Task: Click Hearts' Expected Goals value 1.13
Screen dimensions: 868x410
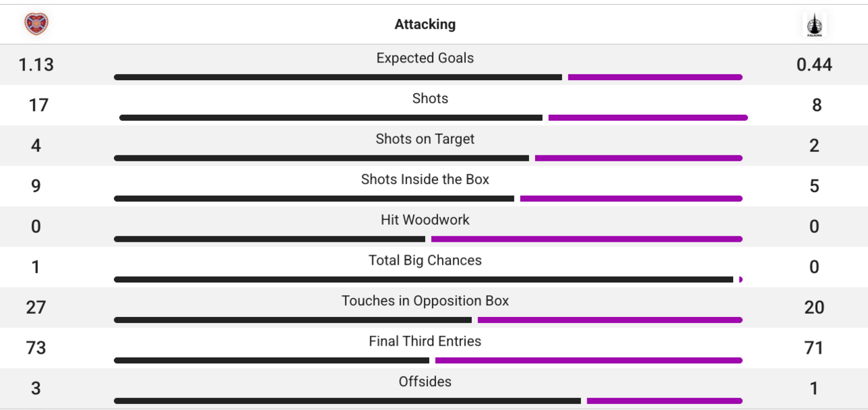Action: [x=36, y=64]
